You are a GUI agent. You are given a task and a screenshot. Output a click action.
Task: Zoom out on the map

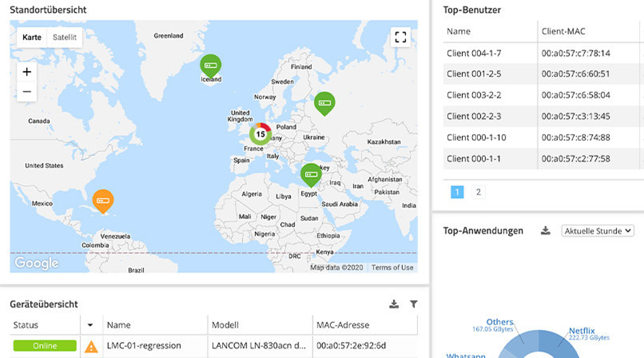[27, 92]
